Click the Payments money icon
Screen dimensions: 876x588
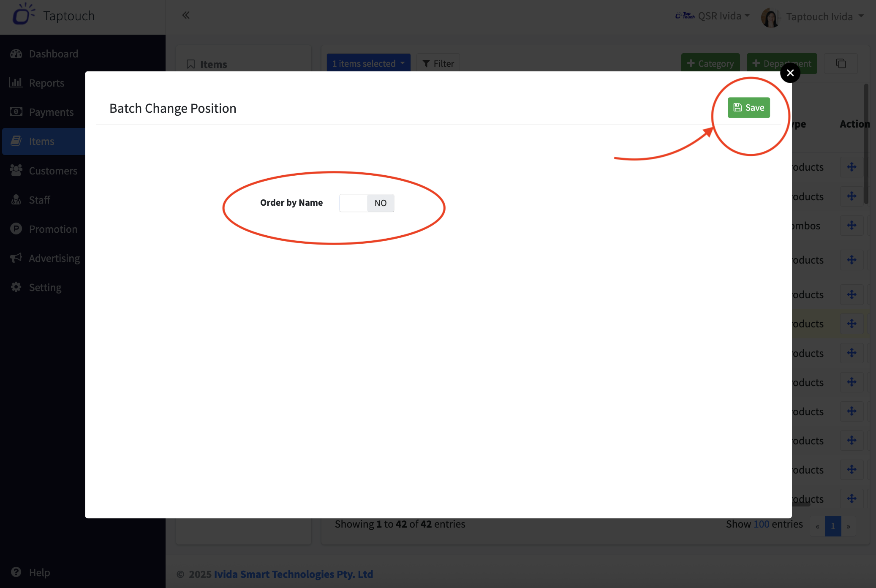pyautogui.click(x=16, y=112)
